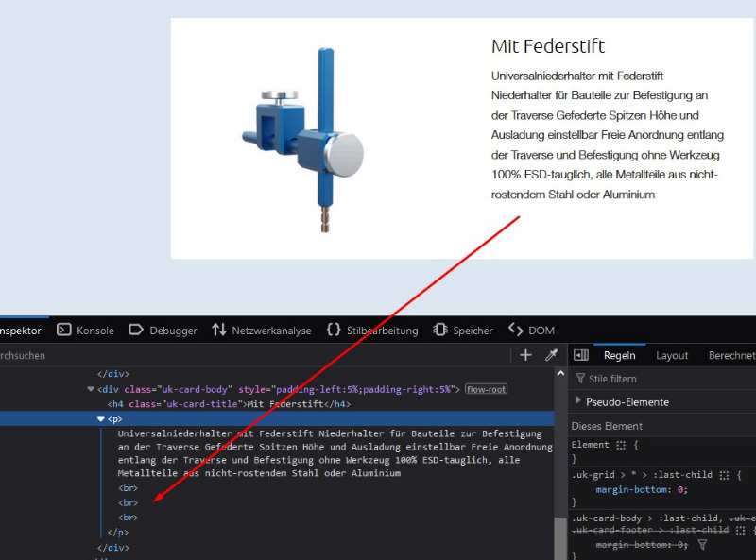The height and width of the screenshot is (560, 756).
Task: Open the Konsole tab
Action: 86,331
